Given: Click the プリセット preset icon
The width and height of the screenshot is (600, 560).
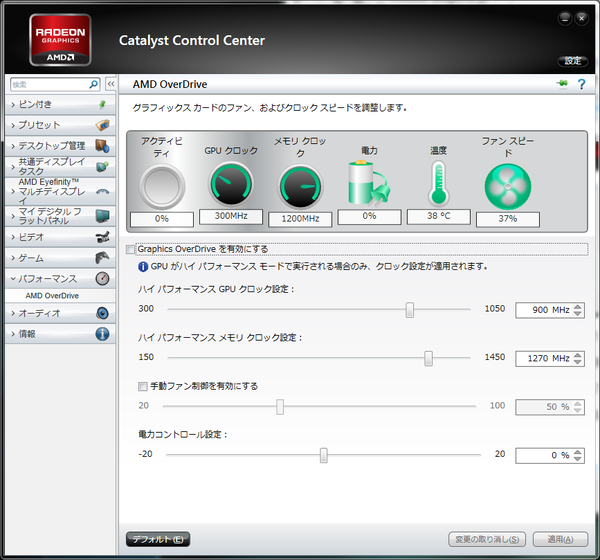Looking at the screenshot, I should pos(102,125).
